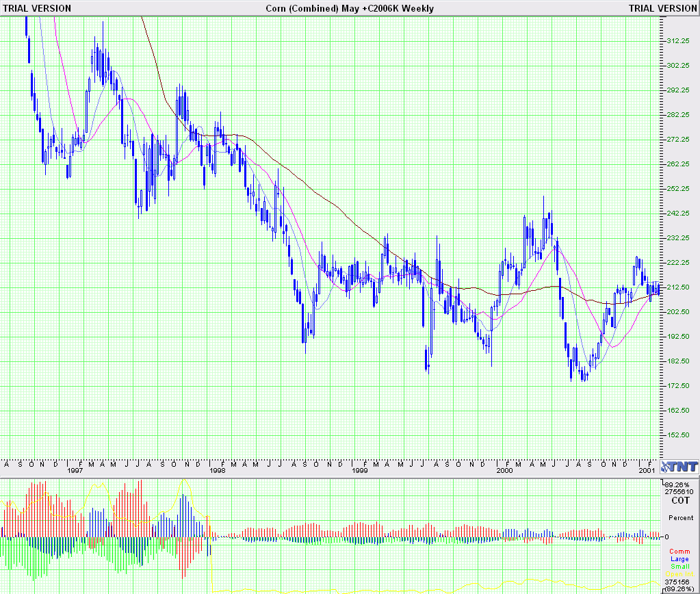Click the 312.25 price axis label

678,40
